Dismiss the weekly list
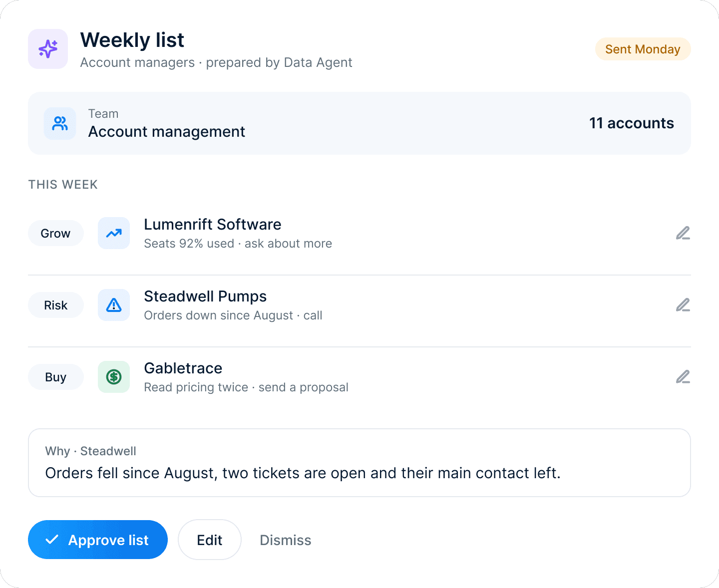The width and height of the screenshot is (719, 588). point(286,540)
